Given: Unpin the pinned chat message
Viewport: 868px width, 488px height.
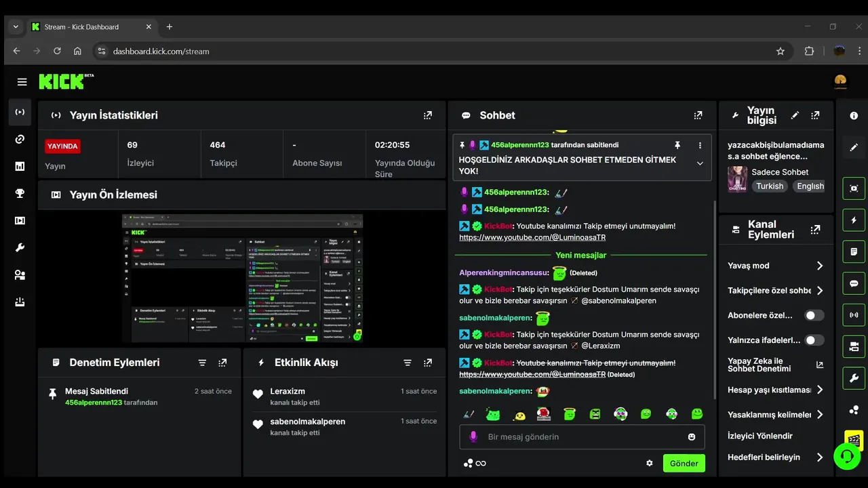Looking at the screenshot, I should coord(677,145).
